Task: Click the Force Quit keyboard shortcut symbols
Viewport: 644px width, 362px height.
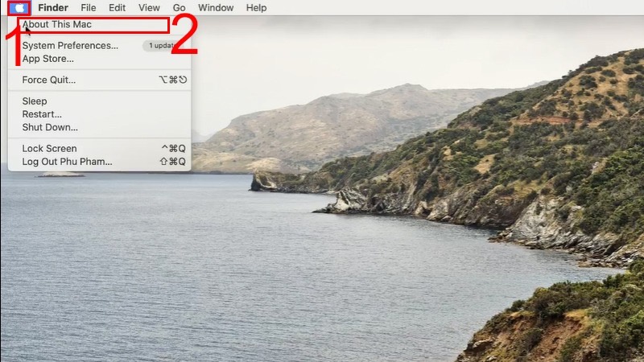Action: tap(172, 80)
